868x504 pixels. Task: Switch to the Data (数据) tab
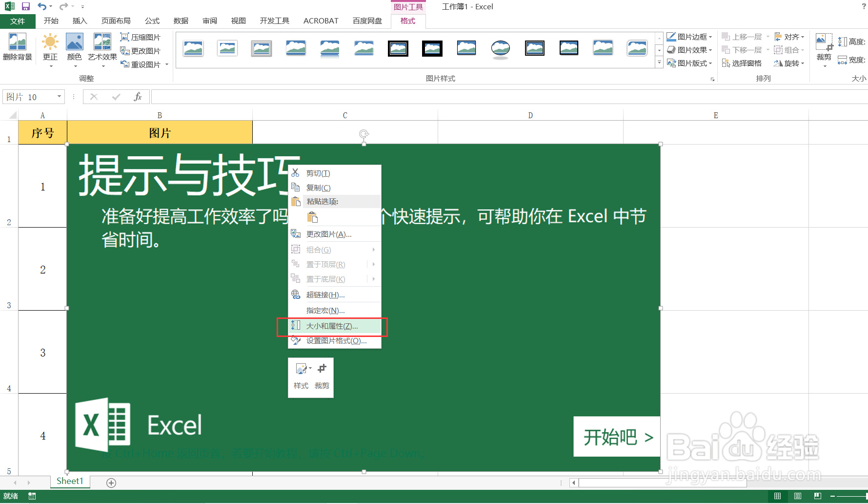pos(181,21)
